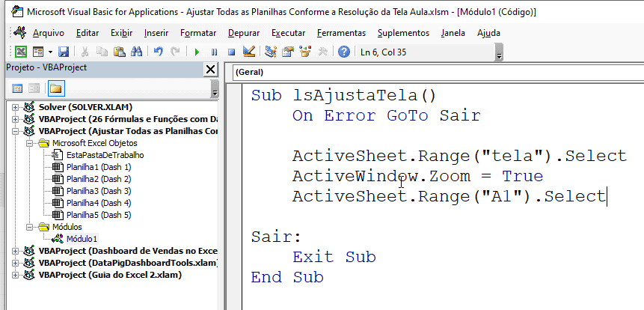The width and height of the screenshot is (644, 310).
Task: Run macro with green play icon
Action: [197, 52]
